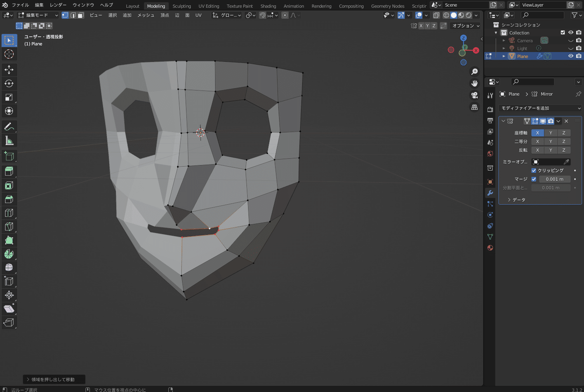Select the Add Cube tool
The image size is (584, 392).
pyautogui.click(x=9, y=156)
